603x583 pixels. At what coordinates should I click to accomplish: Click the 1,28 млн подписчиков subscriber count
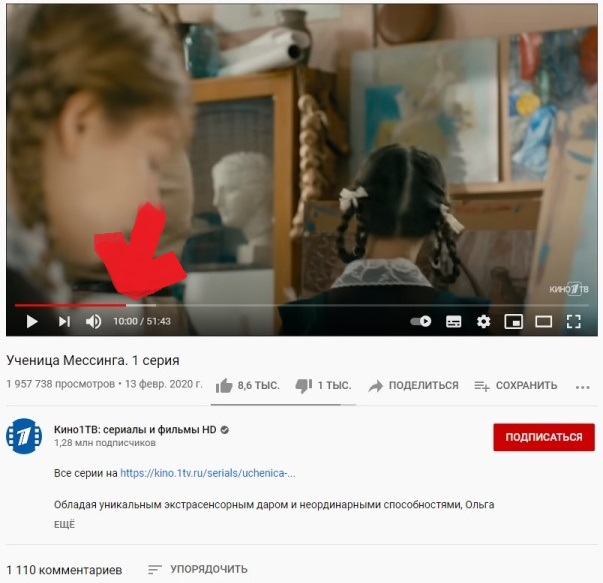pyautogui.click(x=105, y=443)
